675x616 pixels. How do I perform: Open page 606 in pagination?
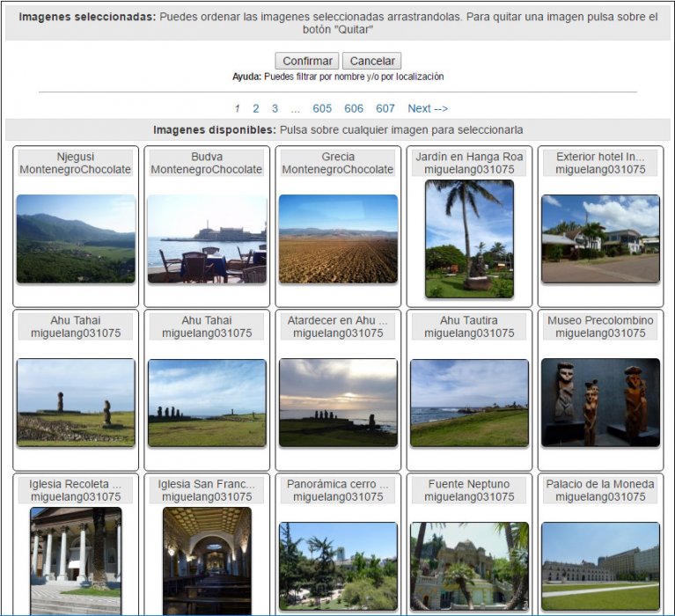coord(354,108)
